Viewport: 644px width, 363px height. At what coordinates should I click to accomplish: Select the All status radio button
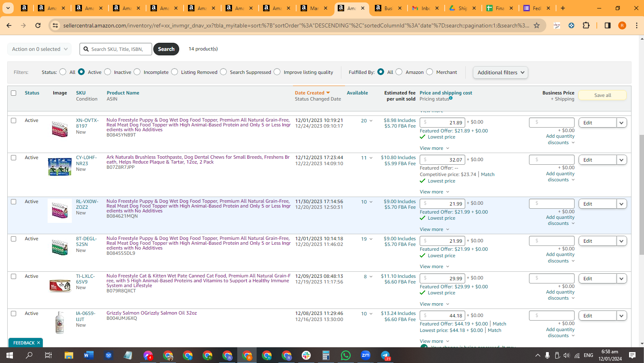point(63,72)
